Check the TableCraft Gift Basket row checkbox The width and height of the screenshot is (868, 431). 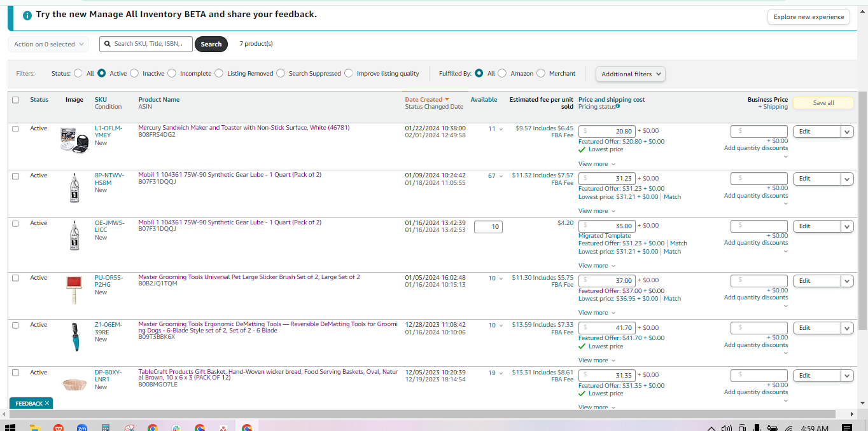point(15,373)
